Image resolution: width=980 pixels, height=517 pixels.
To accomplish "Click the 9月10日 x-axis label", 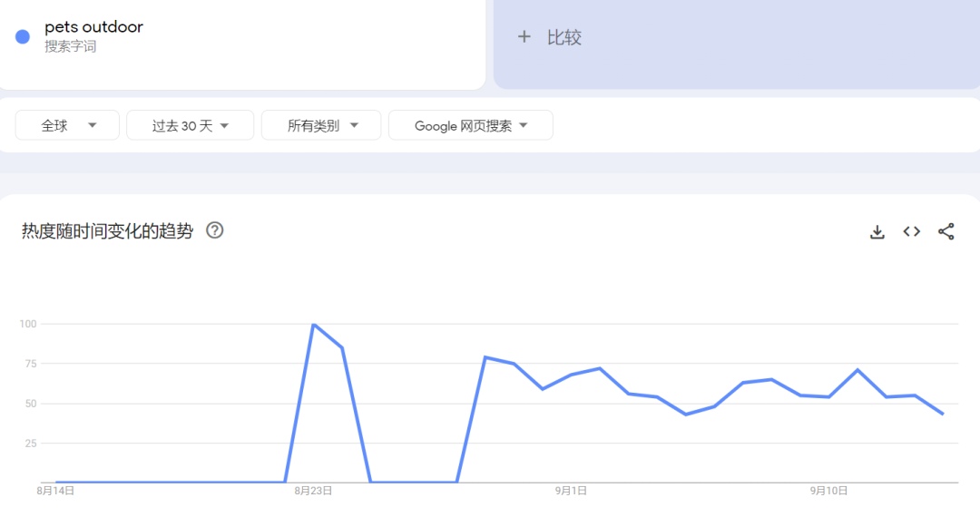I will (x=828, y=491).
